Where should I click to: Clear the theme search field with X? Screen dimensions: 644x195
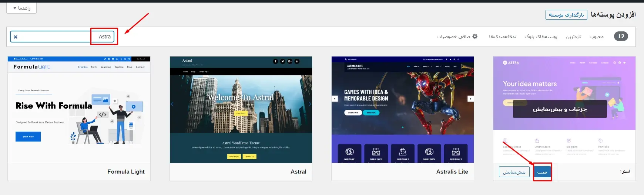coord(16,37)
